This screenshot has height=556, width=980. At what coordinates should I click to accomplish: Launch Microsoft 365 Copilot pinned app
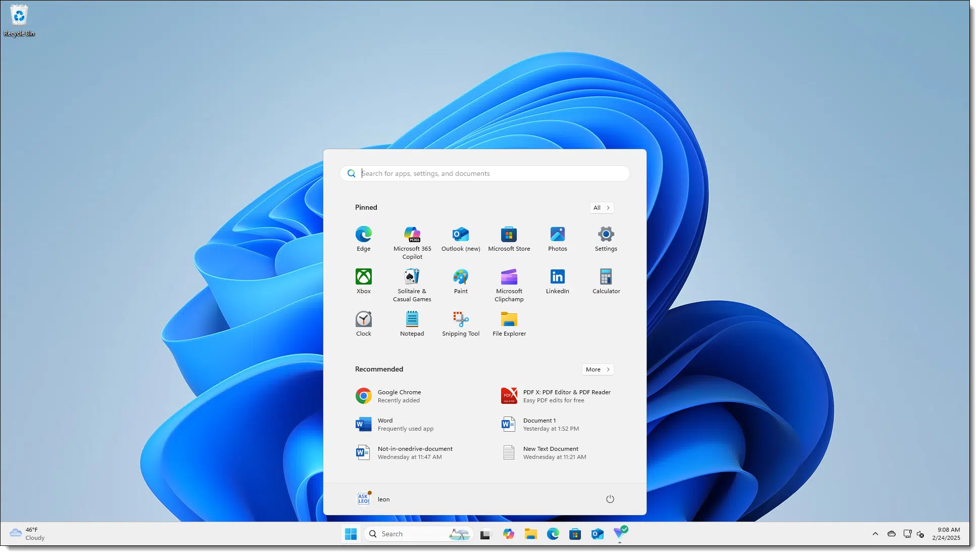412,243
